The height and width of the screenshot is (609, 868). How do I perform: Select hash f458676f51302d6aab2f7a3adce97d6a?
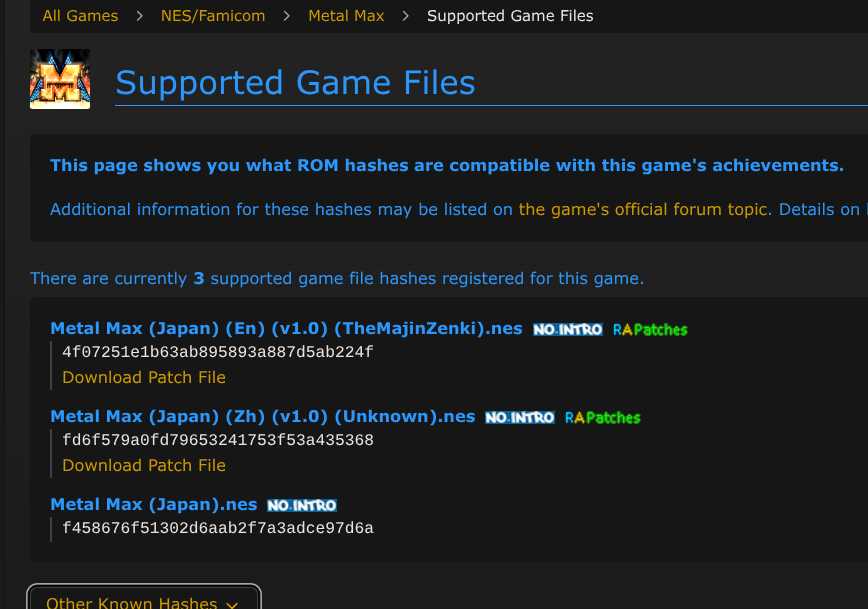pyautogui.click(x=218, y=528)
